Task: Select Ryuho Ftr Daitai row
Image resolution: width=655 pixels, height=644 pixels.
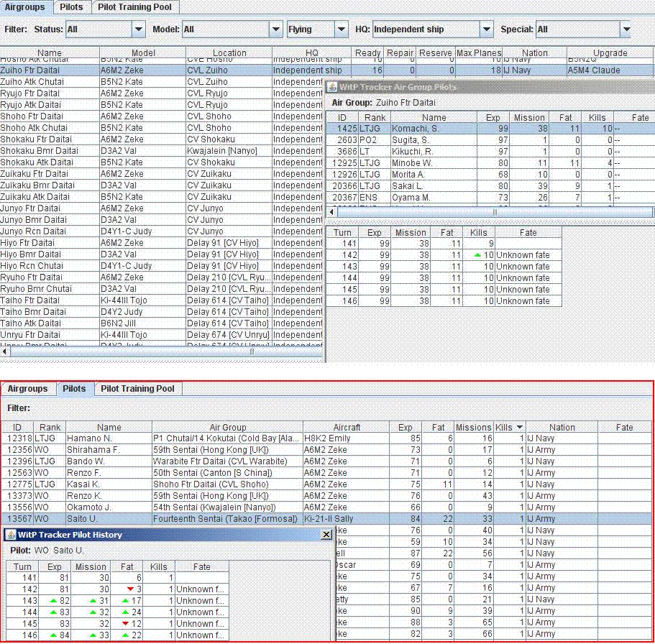Action: coord(162,277)
